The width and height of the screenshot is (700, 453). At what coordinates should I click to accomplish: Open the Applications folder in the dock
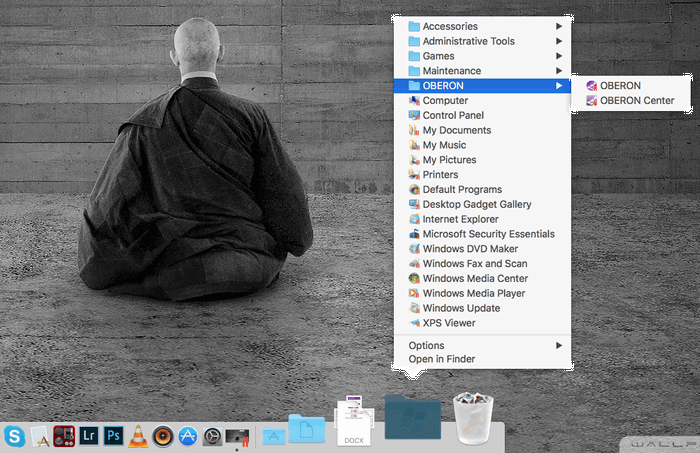tap(272, 435)
